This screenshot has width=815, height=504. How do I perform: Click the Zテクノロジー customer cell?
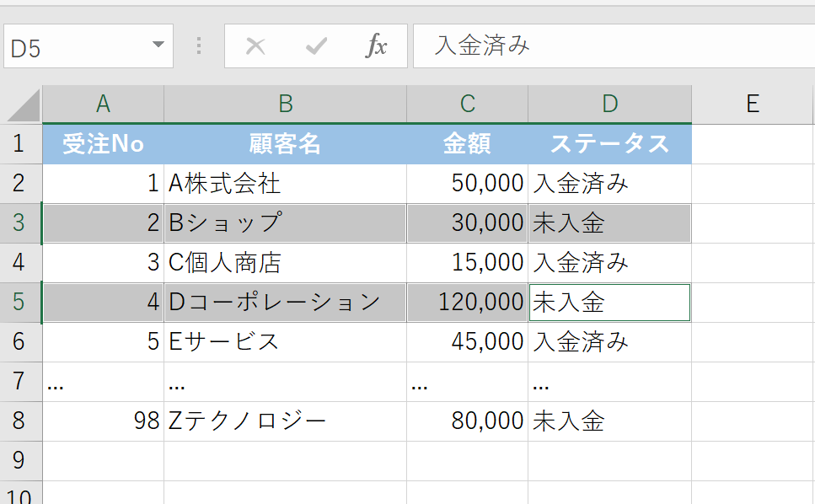click(285, 421)
